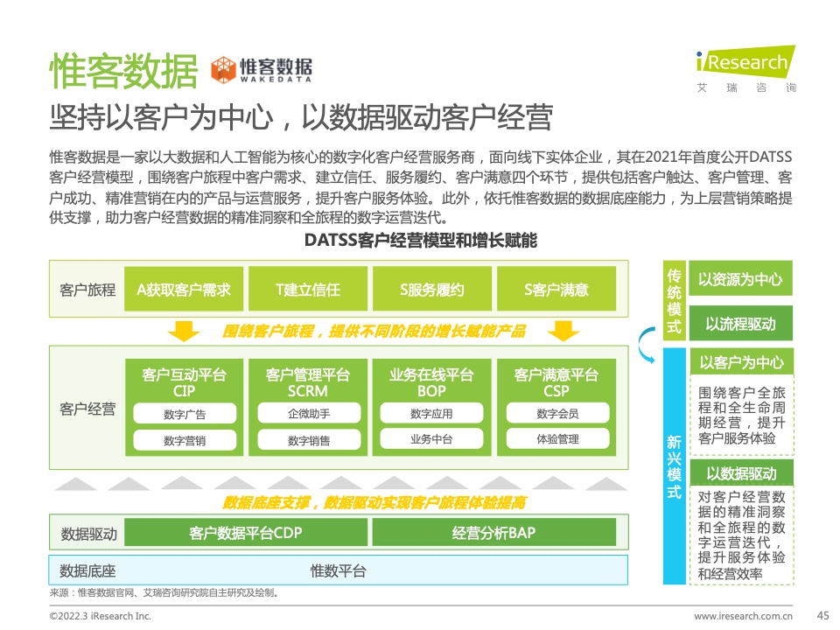Click the 新兴模式 vertical blue label

[x=675, y=466]
